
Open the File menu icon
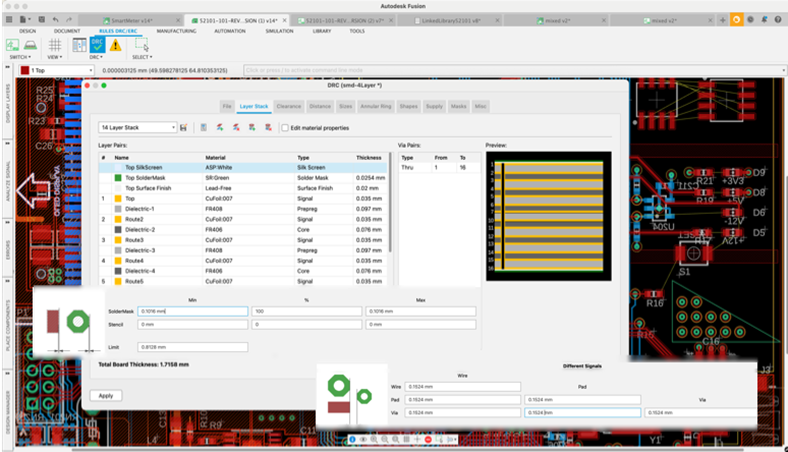(24, 20)
